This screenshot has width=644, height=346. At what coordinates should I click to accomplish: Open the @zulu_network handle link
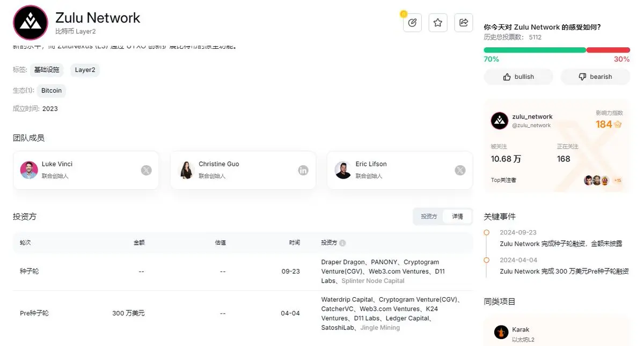tap(531, 126)
